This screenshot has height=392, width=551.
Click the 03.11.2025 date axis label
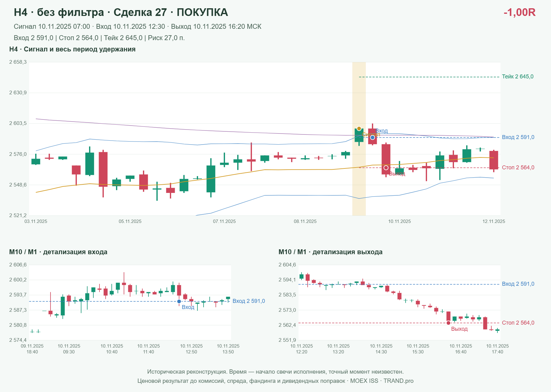click(x=36, y=221)
